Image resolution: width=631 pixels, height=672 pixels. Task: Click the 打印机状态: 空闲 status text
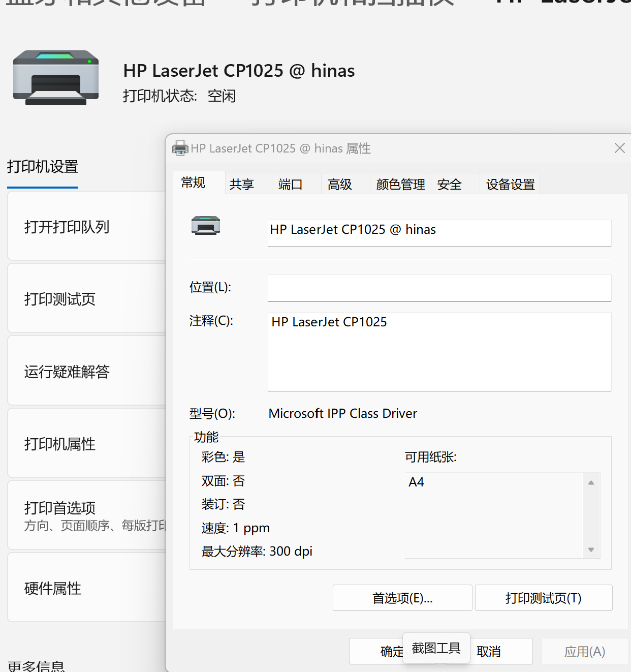[179, 96]
